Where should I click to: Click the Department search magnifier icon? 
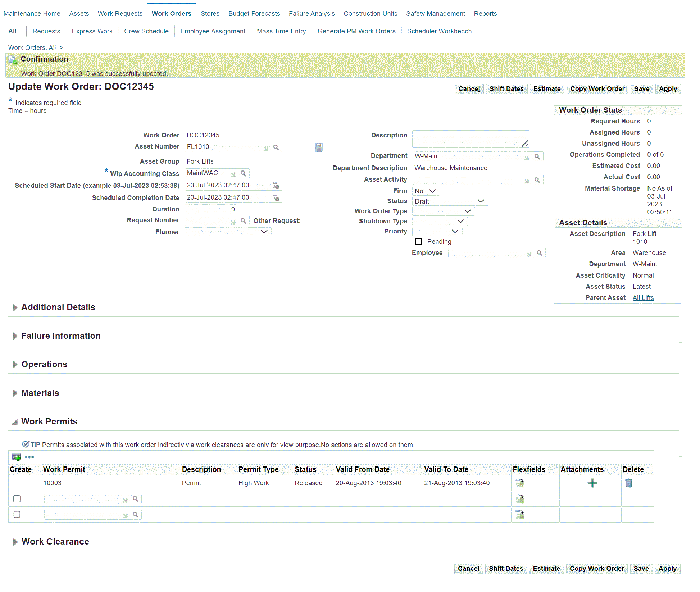[x=537, y=156]
